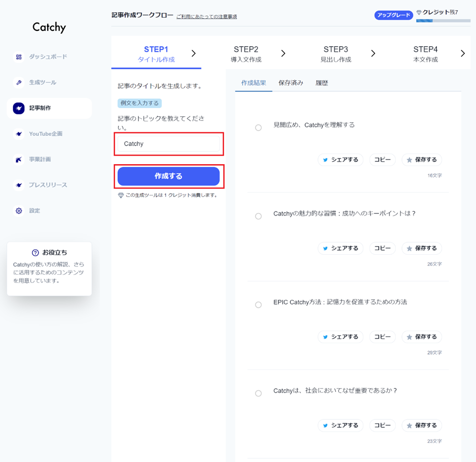Click the 生成ツール menu label
This screenshot has width=476, height=462.
click(x=43, y=82)
